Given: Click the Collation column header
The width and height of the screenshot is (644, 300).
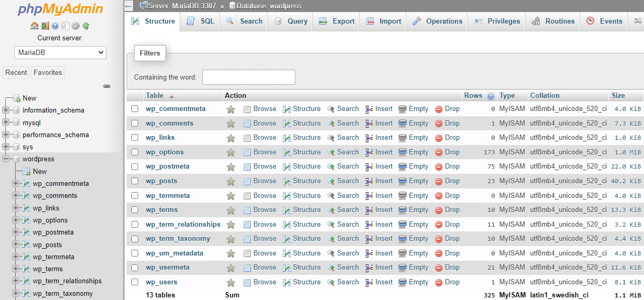Looking at the screenshot, I should pos(545,96).
